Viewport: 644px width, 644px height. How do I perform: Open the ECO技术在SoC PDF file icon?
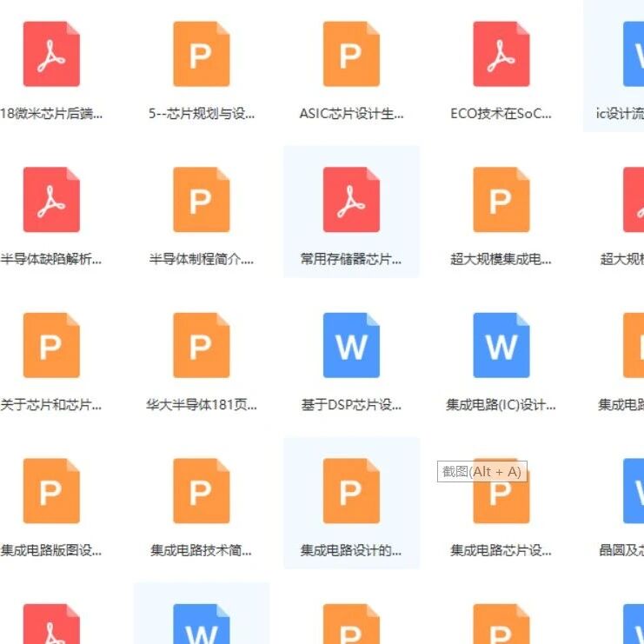(x=501, y=54)
